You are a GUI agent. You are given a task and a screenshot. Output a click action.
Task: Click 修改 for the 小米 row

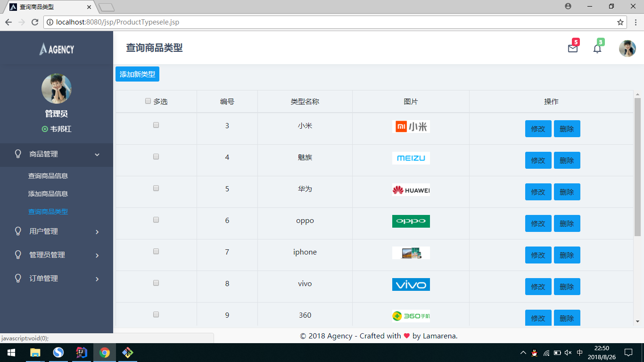[538, 129]
